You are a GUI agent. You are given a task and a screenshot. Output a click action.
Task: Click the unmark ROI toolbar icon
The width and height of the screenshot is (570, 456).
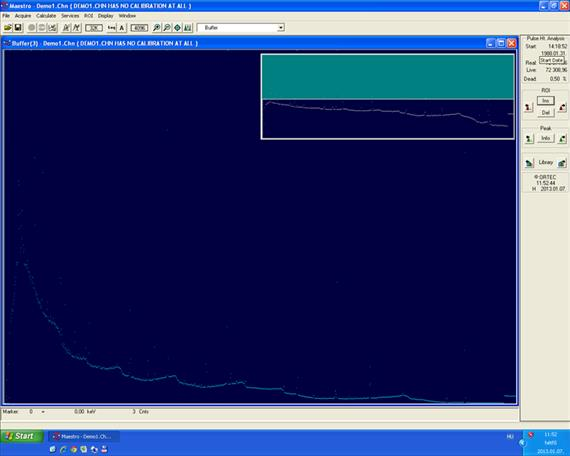click(76, 28)
